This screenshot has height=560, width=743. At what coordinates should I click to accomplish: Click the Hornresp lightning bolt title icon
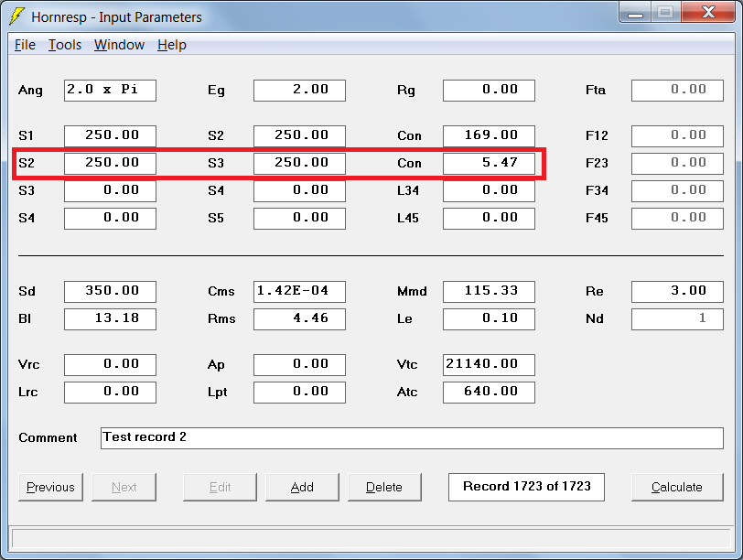pos(17,16)
